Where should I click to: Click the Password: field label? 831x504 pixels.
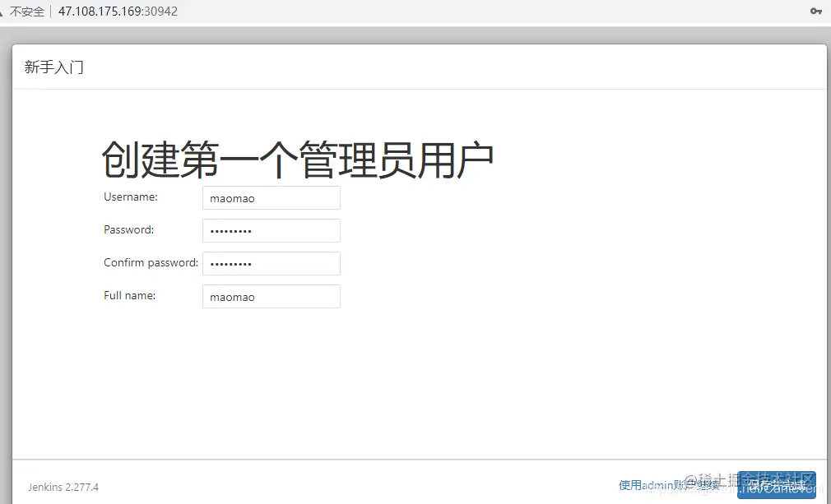click(x=128, y=229)
